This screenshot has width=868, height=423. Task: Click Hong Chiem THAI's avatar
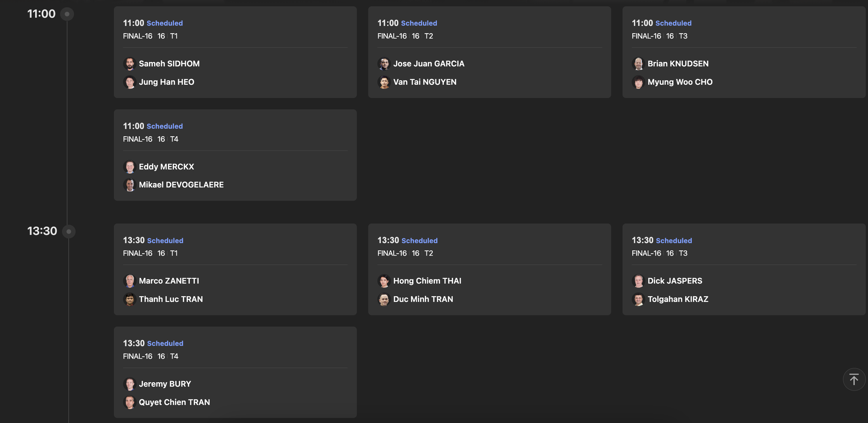(384, 281)
